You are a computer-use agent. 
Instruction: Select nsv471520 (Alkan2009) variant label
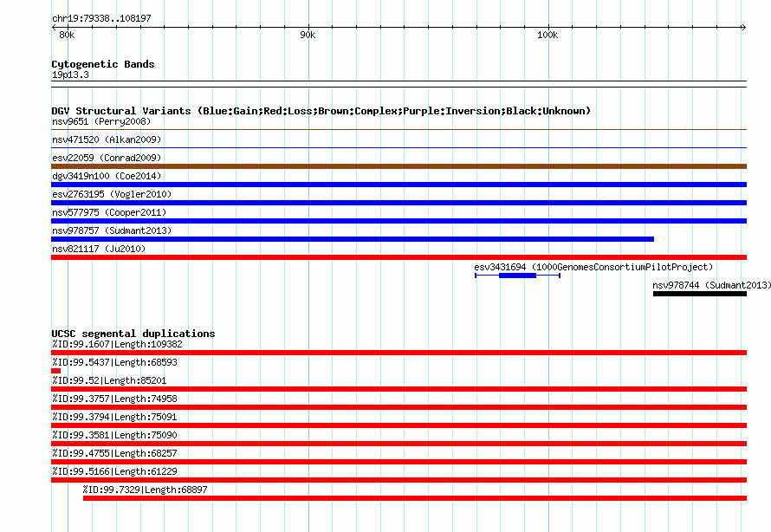(x=107, y=139)
